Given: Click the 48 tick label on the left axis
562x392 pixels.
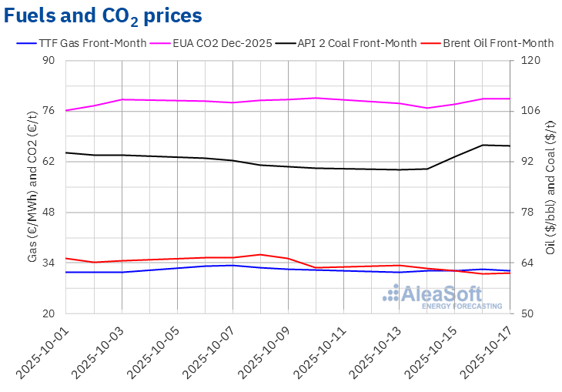Looking at the screenshot, I should click(x=52, y=212).
